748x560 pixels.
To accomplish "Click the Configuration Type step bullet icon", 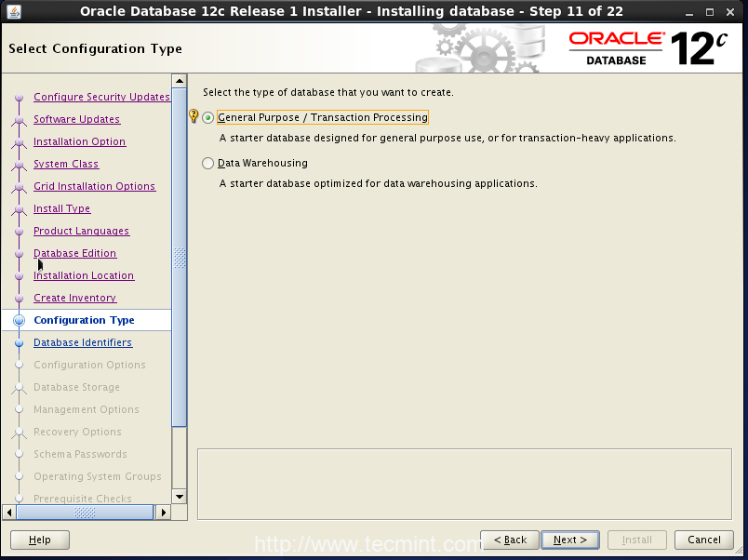I will coord(20,321).
